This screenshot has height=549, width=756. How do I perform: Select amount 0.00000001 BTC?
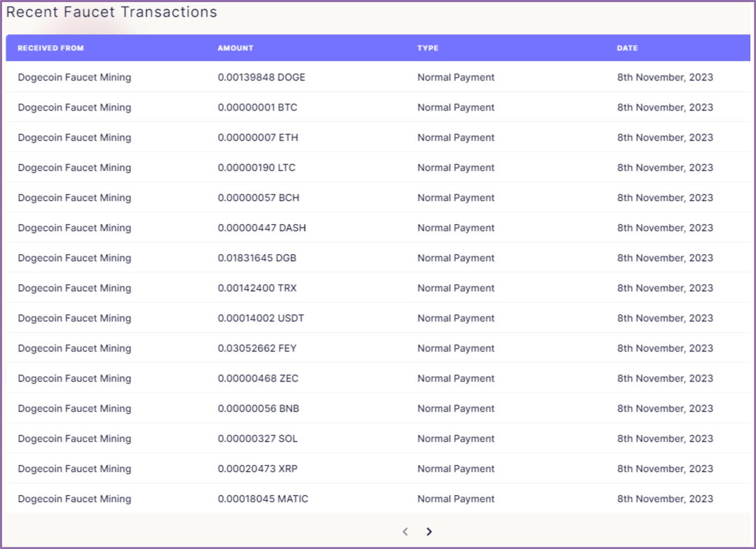[257, 107]
